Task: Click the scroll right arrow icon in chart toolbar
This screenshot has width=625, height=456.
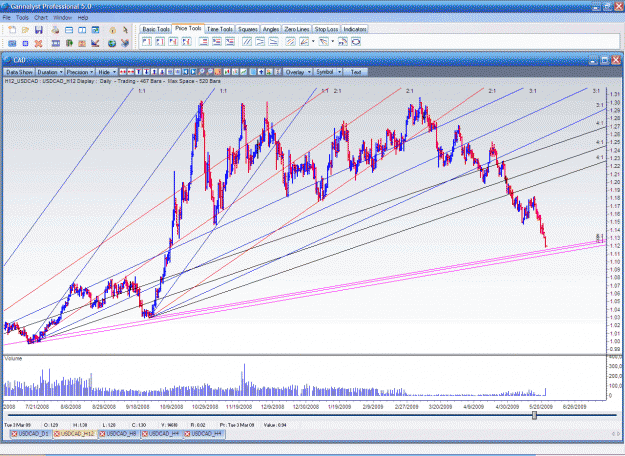Action: (193, 72)
